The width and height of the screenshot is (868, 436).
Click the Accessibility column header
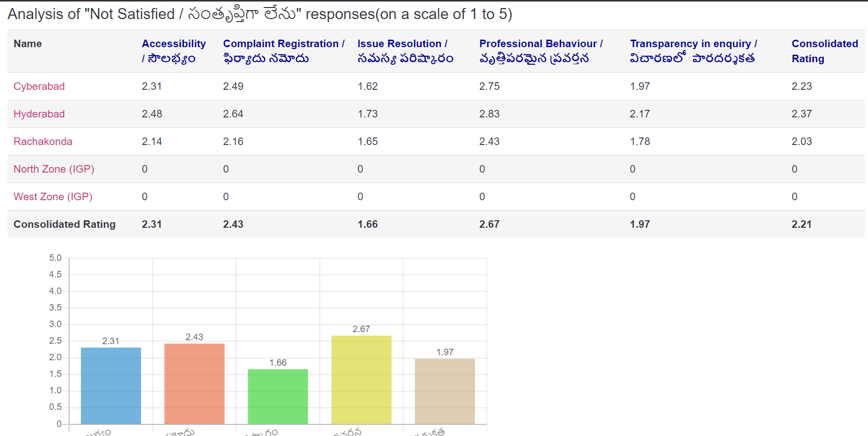(x=173, y=51)
